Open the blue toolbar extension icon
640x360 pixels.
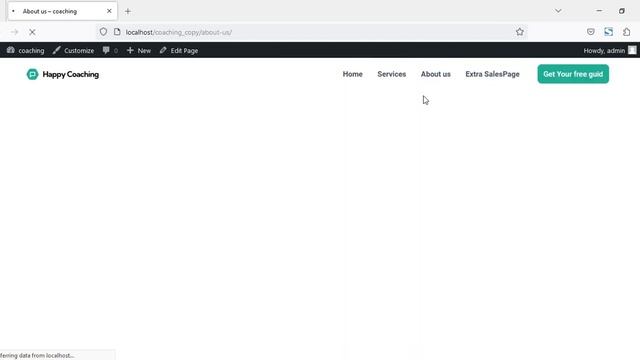609,32
